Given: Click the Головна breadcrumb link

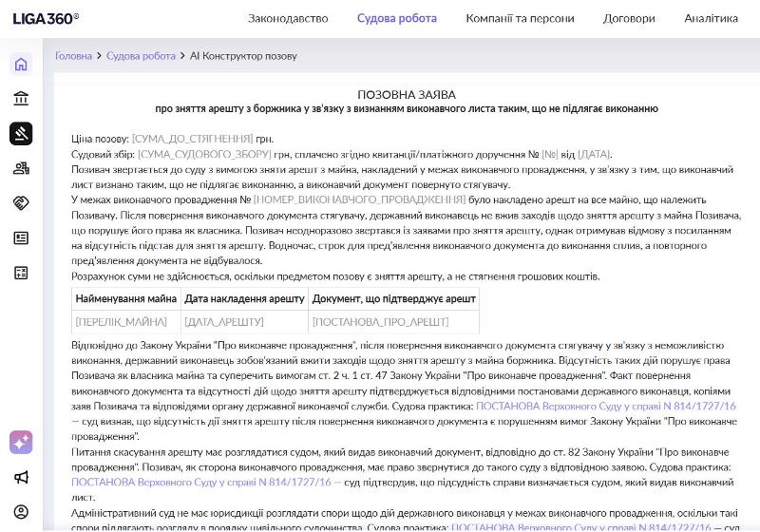Looking at the screenshot, I should 73,56.
